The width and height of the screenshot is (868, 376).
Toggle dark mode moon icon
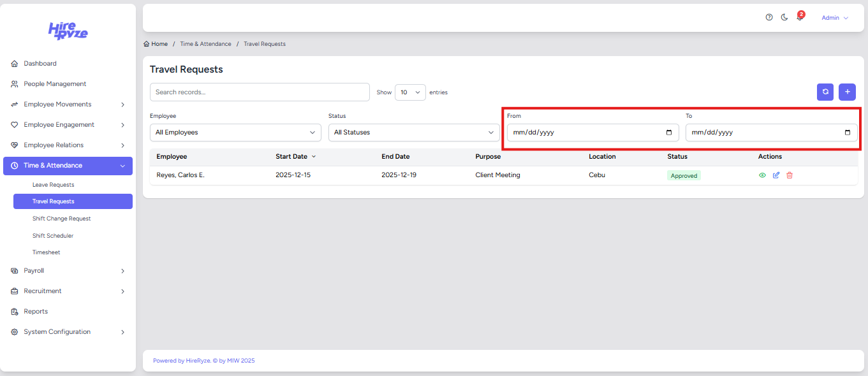784,18
